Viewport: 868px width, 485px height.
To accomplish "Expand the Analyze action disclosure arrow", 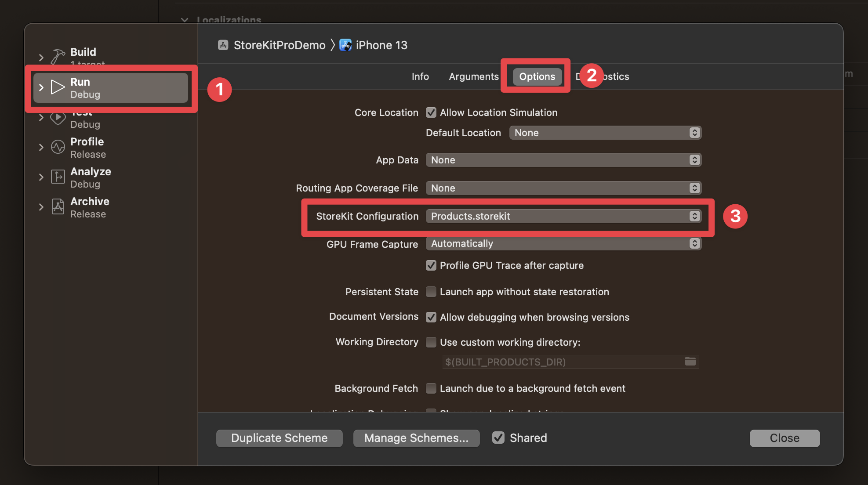I will tap(41, 177).
